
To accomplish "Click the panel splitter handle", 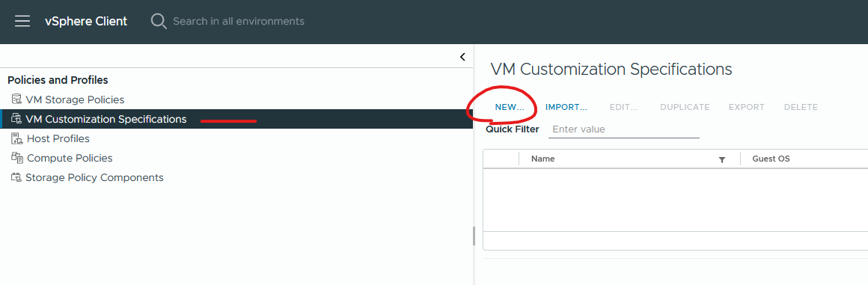I will pos(474,236).
